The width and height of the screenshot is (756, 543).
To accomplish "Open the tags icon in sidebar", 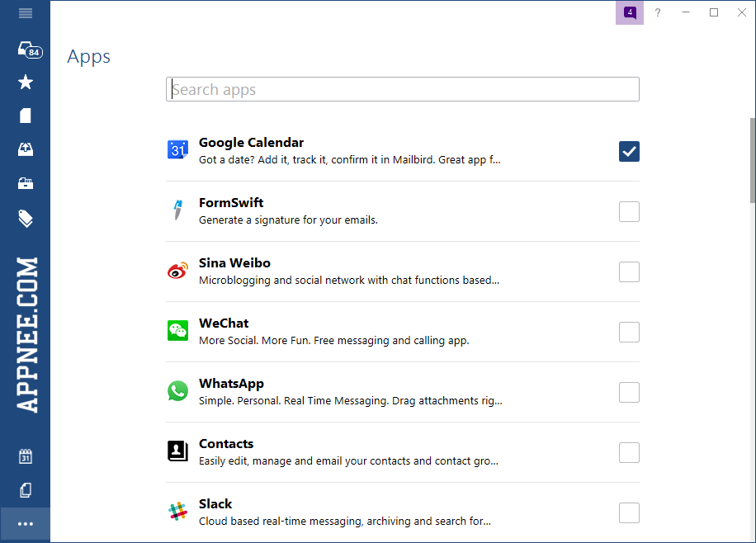I will click(x=26, y=219).
